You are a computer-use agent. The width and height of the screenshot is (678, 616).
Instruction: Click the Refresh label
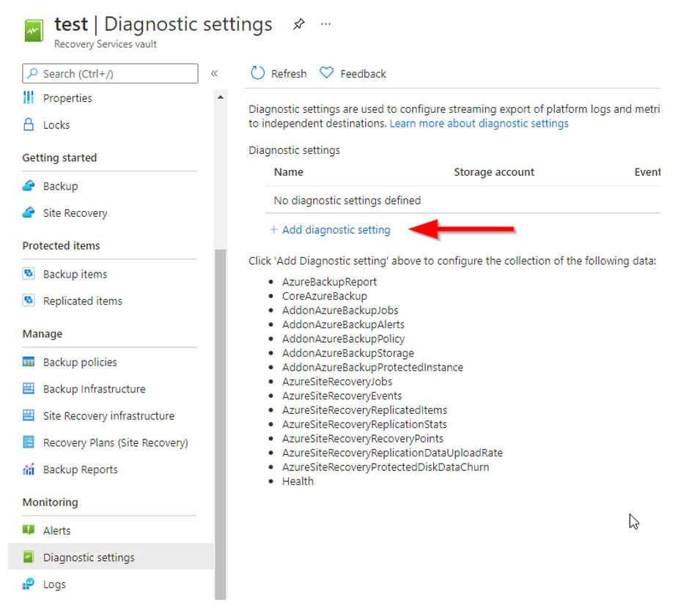289,74
